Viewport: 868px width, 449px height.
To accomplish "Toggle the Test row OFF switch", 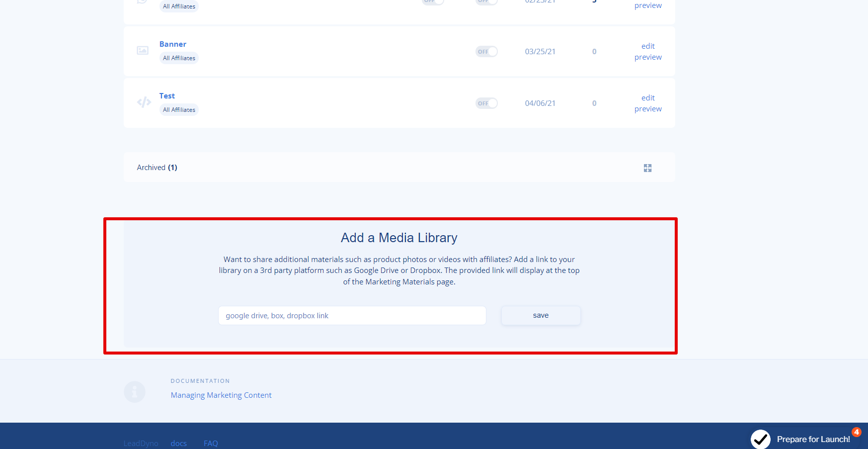I will click(486, 103).
